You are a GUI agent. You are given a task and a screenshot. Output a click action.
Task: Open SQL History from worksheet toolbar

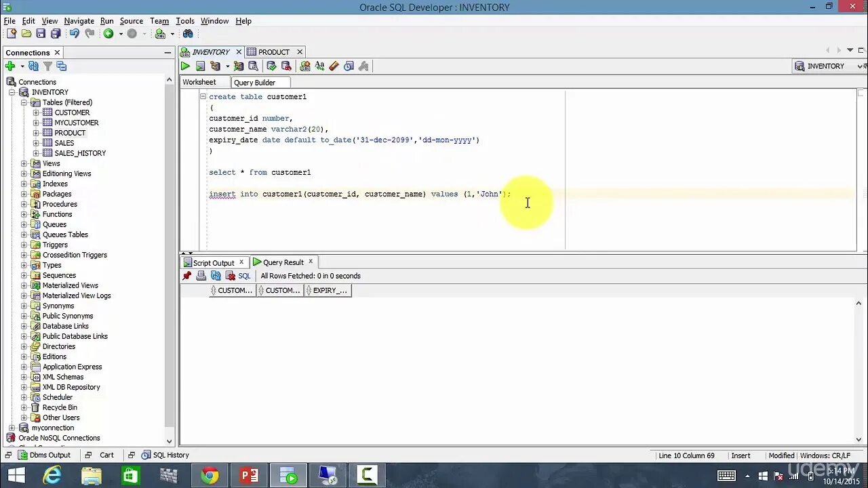point(349,66)
